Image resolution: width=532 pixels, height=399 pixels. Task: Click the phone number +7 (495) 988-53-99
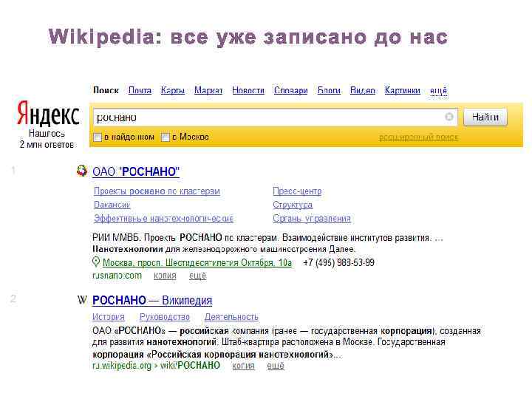click(x=338, y=262)
